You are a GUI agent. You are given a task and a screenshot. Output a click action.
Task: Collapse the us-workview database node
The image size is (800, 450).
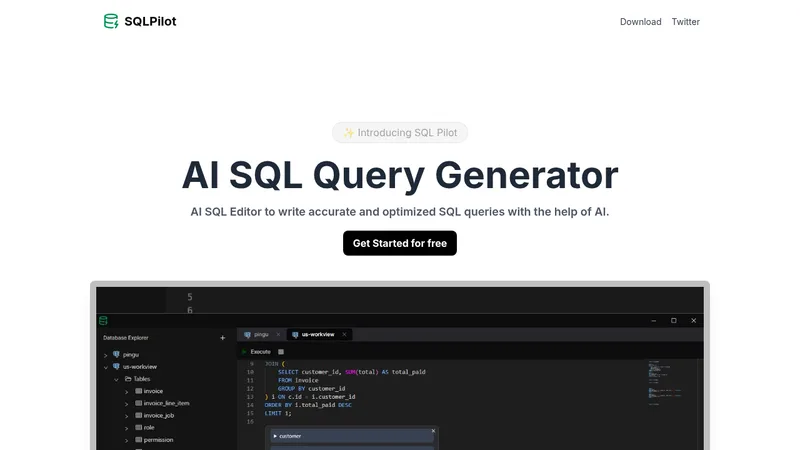point(106,367)
